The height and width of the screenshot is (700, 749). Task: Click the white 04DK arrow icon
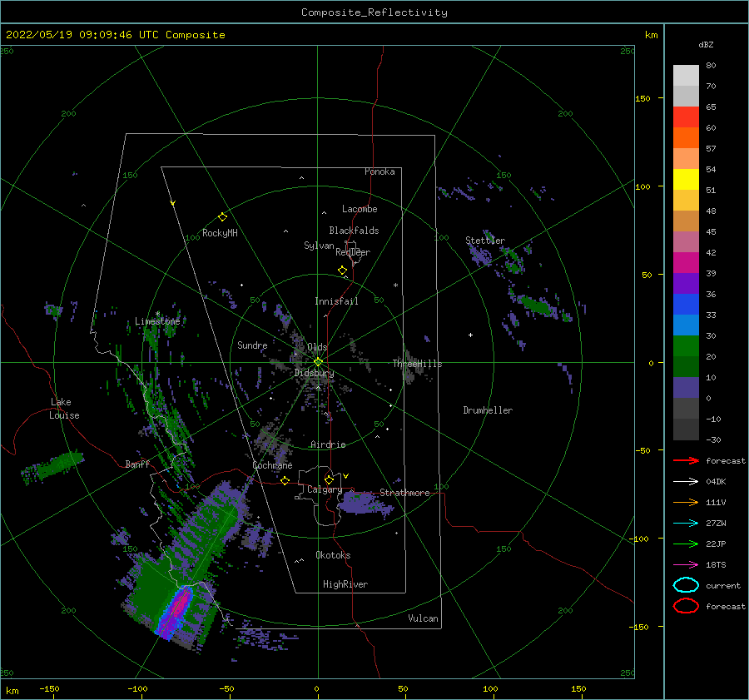pos(686,481)
